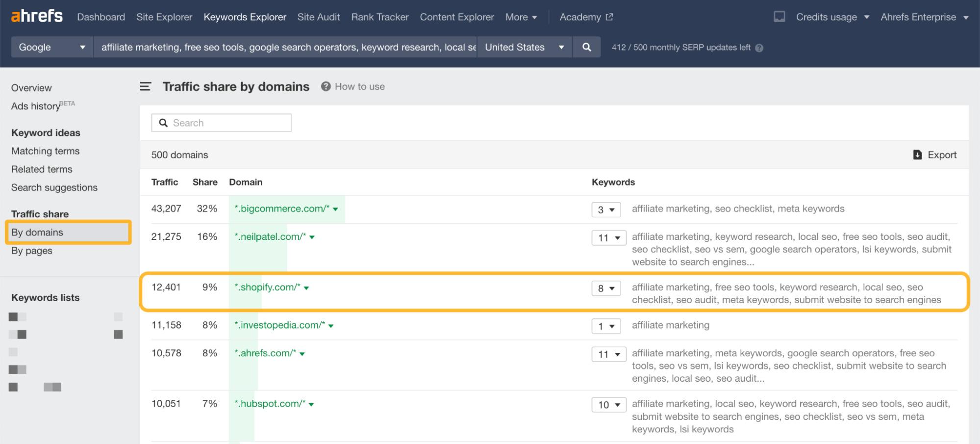Click the ahrefs logo
980x444 pixels.
point(36,16)
